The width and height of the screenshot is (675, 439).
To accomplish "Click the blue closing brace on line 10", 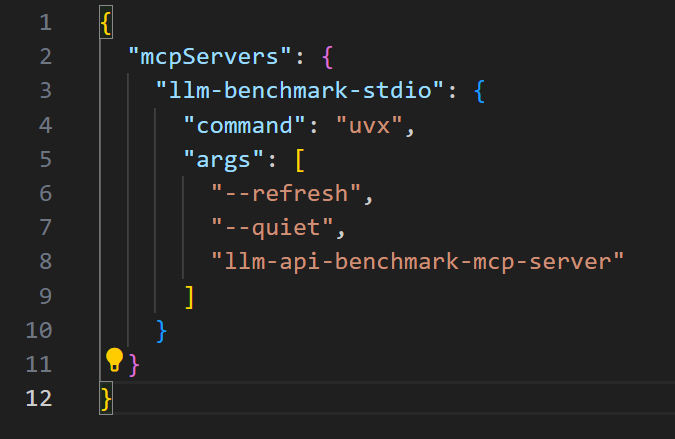I will 162,329.
